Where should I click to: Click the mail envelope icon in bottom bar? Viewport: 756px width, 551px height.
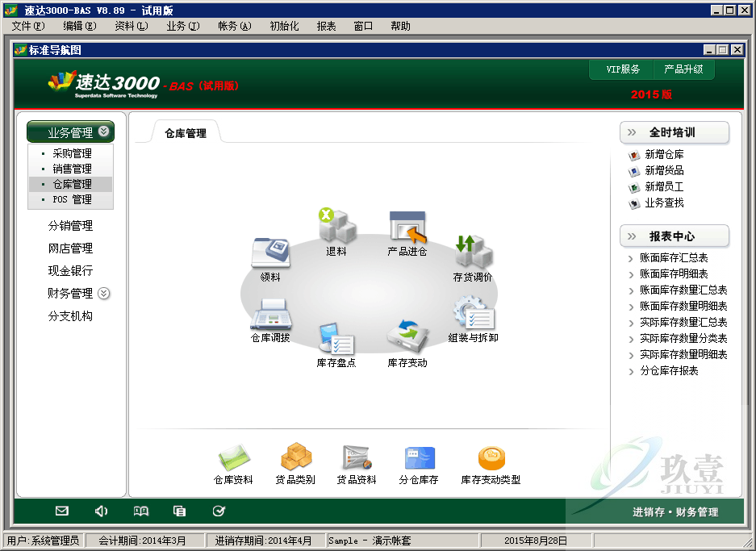coord(61,511)
